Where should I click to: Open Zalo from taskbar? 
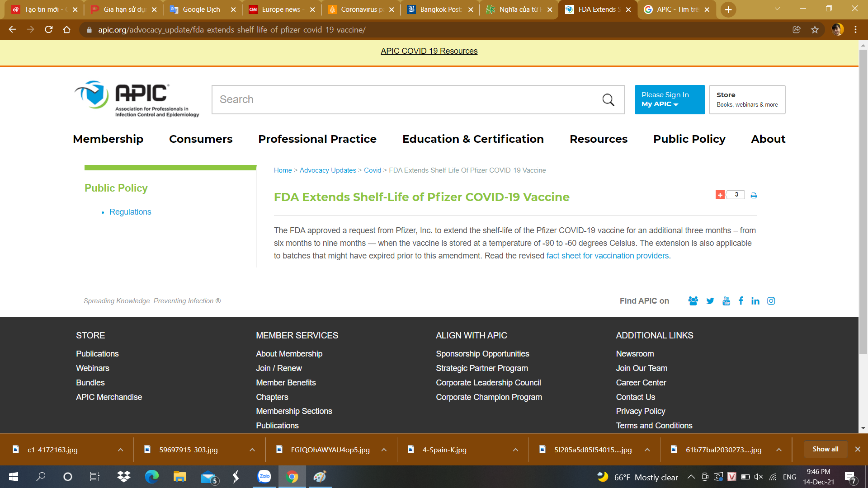coord(264,477)
